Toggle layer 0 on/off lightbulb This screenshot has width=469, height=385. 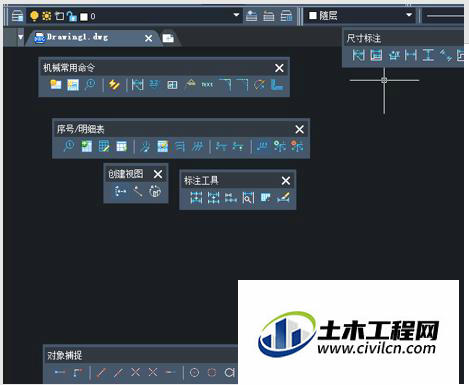coord(34,16)
